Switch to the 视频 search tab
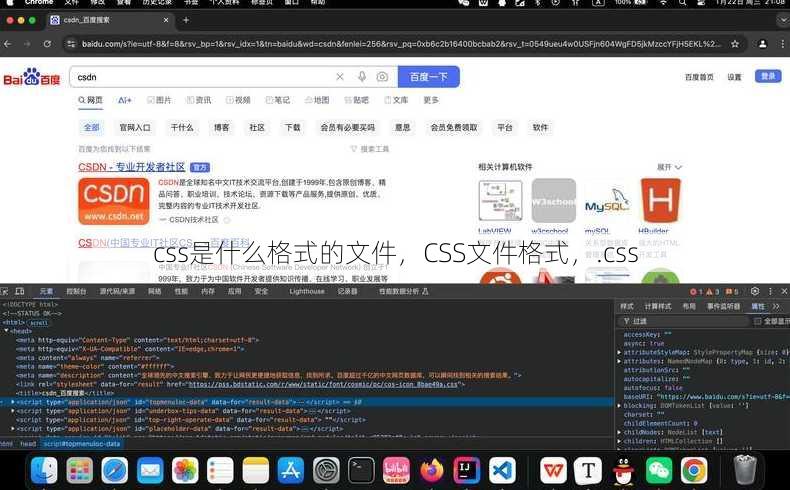Image resolution: width=790 pixels, height=490 pixels. pos(238,100)
